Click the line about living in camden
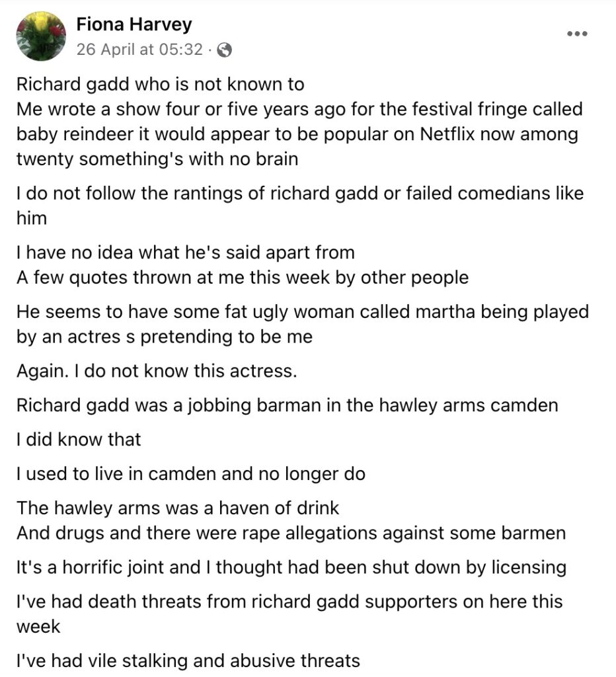The width and height of the screenshot is (616, 677). click(x=191, y=474)
